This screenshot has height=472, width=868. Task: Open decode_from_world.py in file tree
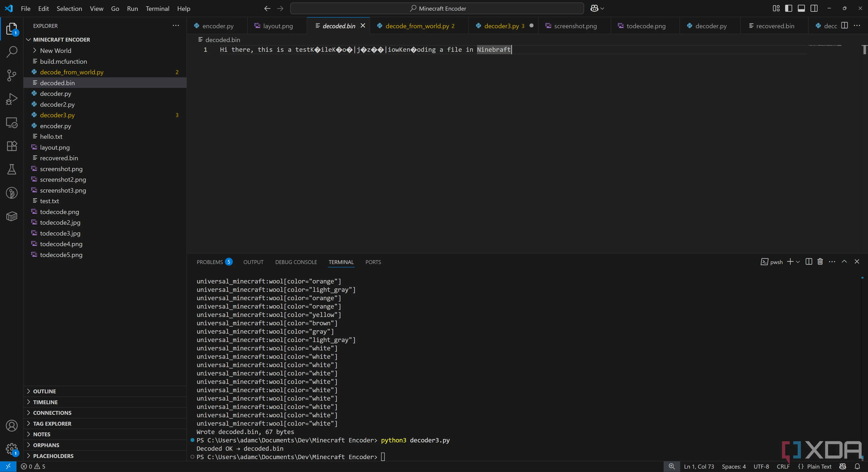tap(105, 72)
